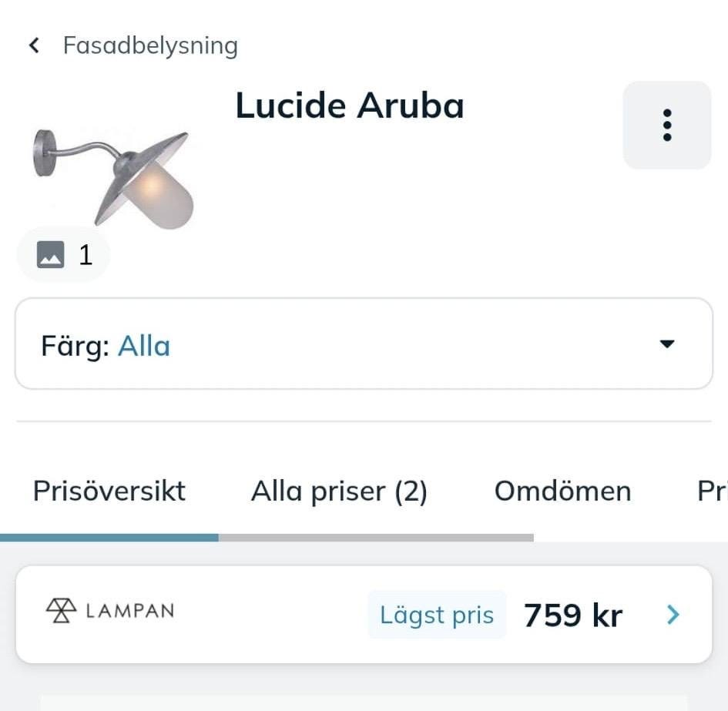Click the Lucide Aruba product title
Screen dimensions: 728x711
pyautogui.click(x=350, y=106)
